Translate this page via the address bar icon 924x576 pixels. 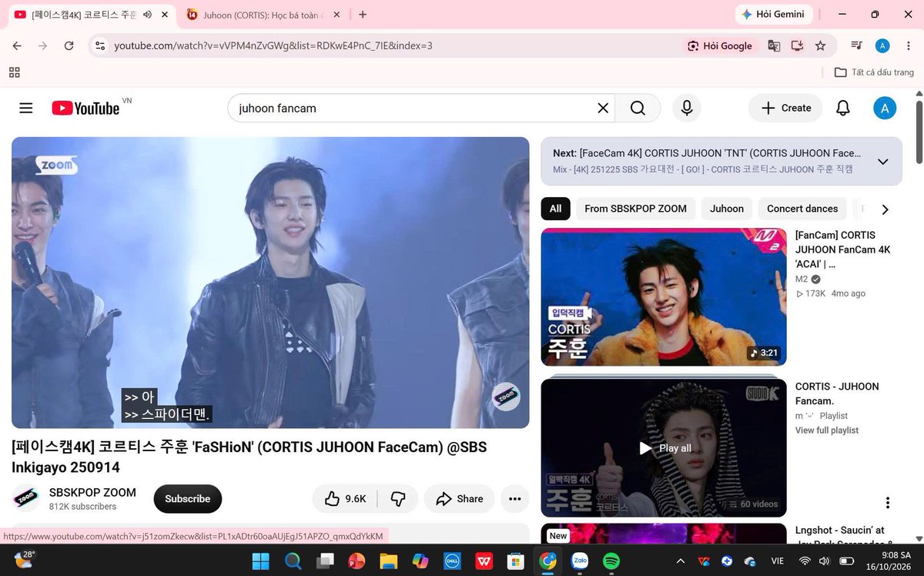774,45
